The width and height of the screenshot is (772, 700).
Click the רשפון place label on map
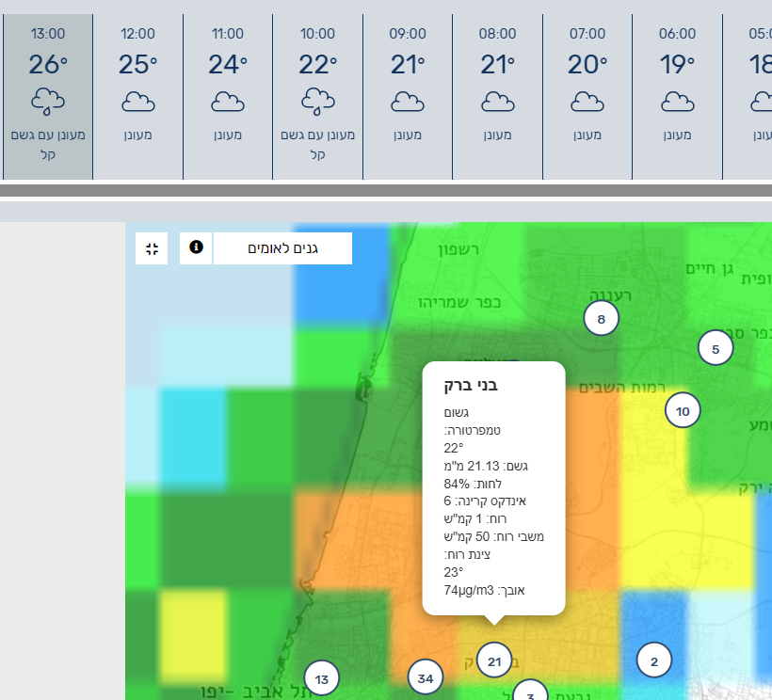point(458,250)
